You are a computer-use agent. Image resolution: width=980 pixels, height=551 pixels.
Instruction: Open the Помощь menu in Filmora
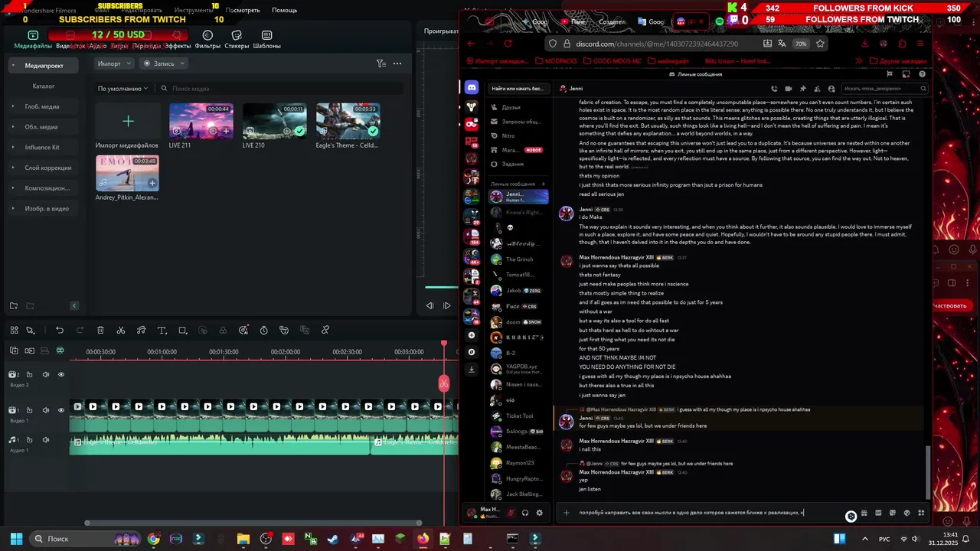[284, 10]
